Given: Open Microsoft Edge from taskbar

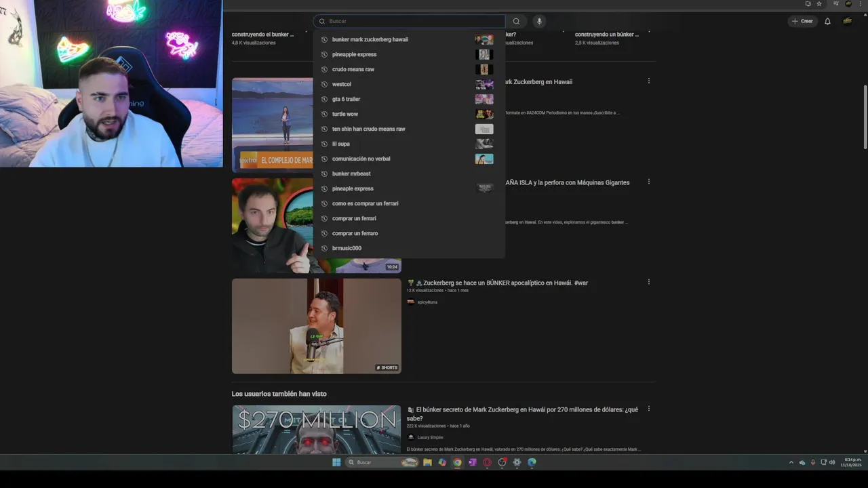Looking at the screenshot, I should pyautogui.click(x=532, y=462).
